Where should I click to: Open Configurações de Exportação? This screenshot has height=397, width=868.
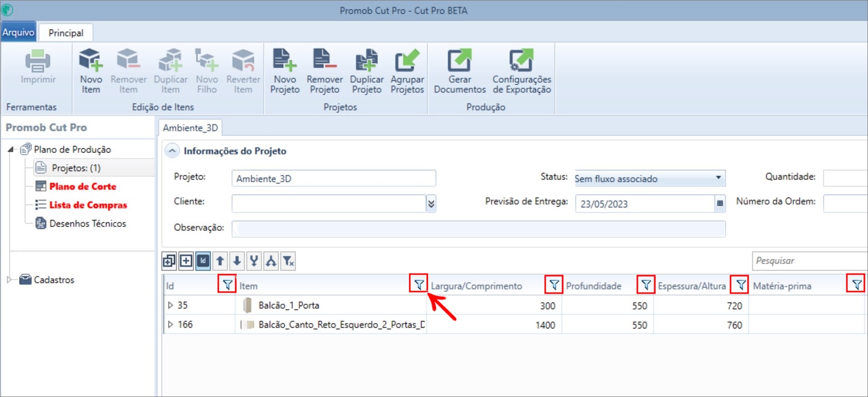[x=522, y=71]
